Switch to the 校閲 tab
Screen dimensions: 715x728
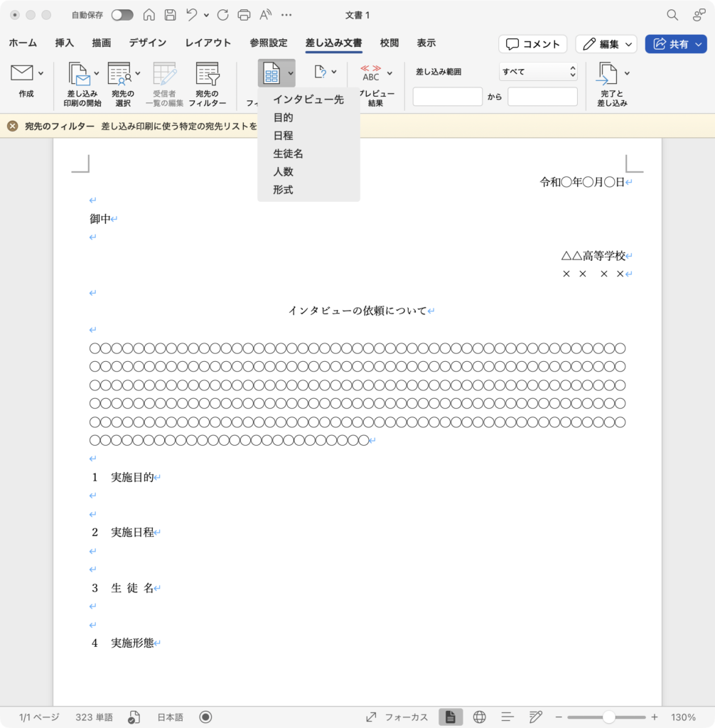point(389,43)
